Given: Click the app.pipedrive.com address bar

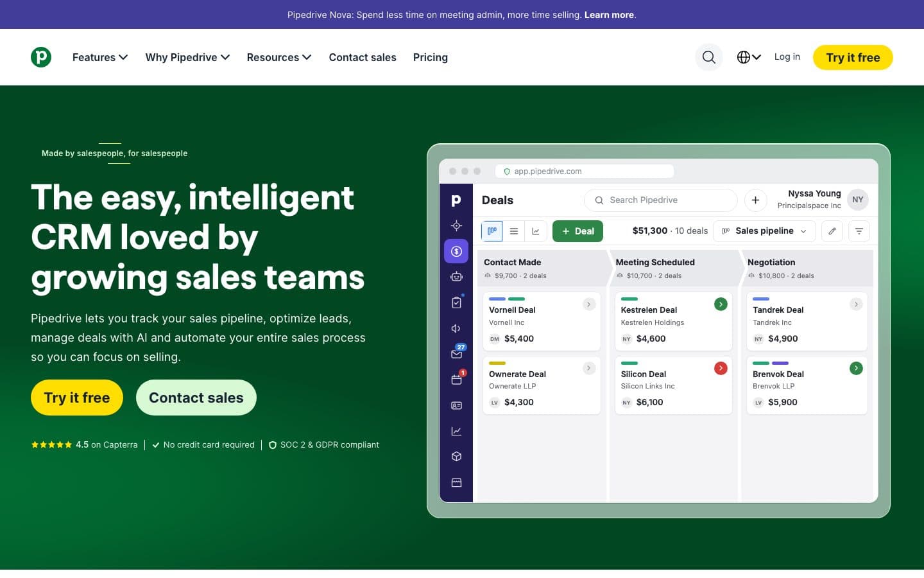Looking at the screenshot, I should 585,171.
